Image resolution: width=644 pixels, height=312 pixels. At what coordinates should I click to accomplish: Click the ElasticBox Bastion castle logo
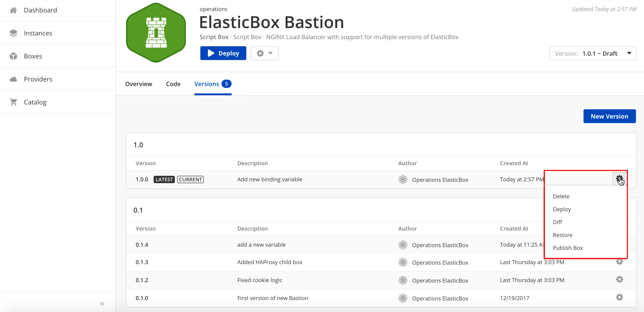(156, 32)
